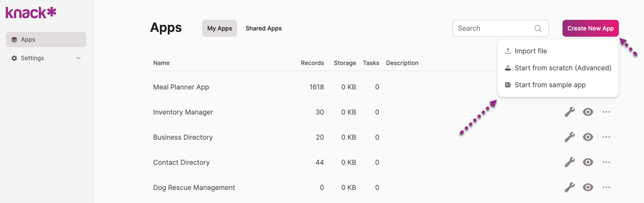Click wrench icon for Dog Rescue Management
This screenshot has width=644, height=203.
pyautogui.click(x=569, y=188)
